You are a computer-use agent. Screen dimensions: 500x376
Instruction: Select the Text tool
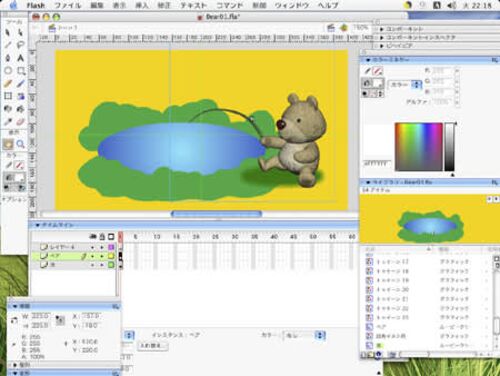[x=21, y=58]
